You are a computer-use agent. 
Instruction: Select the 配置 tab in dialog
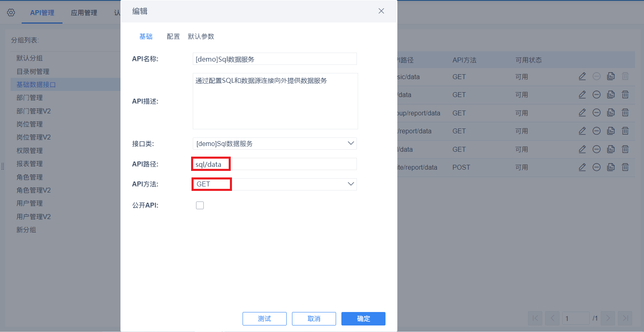[173, 36]
